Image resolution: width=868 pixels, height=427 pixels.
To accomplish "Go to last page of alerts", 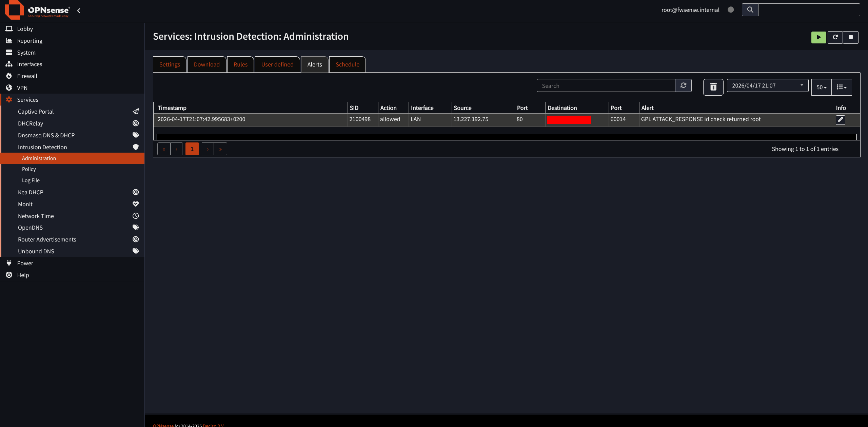I will (x=220, y=149).
